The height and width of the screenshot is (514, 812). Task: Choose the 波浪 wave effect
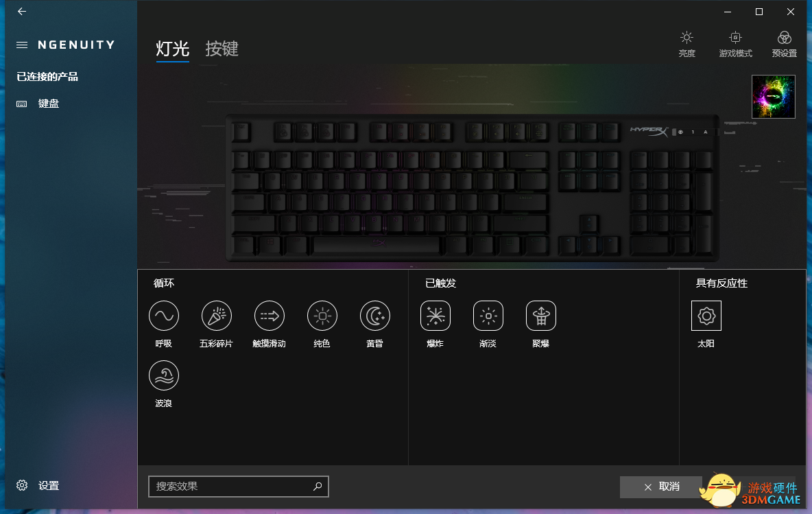point(164,375)
